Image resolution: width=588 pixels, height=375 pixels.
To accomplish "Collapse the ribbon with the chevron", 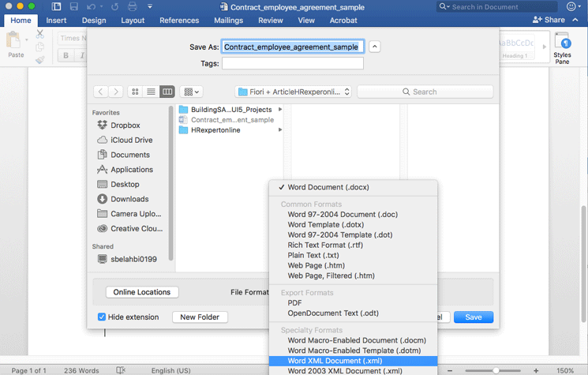I will pyautogui.click(x=575, y=20).
